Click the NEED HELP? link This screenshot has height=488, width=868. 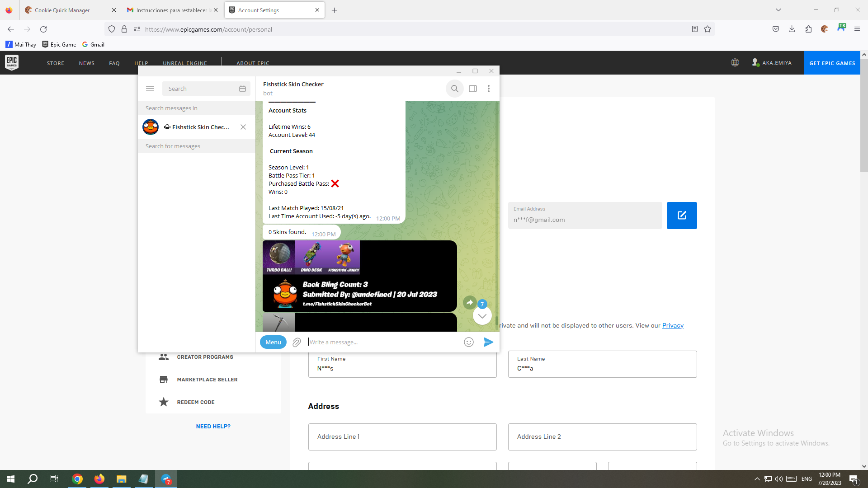click(213, 427)
